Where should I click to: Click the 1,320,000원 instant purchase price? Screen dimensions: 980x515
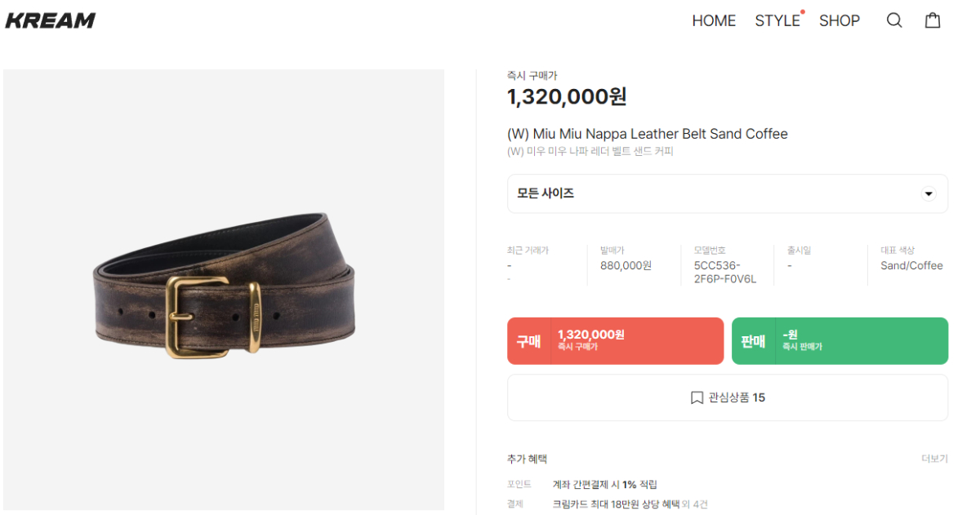(567, 97)
